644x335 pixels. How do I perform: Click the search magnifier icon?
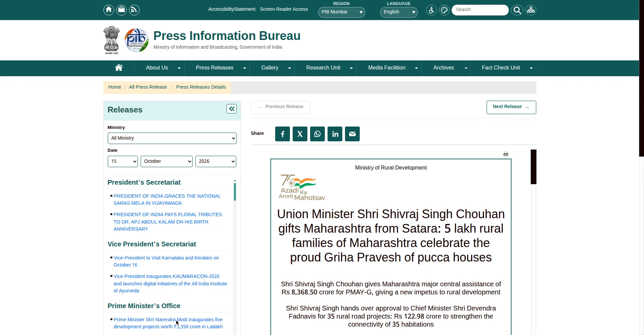coord(517,10)
